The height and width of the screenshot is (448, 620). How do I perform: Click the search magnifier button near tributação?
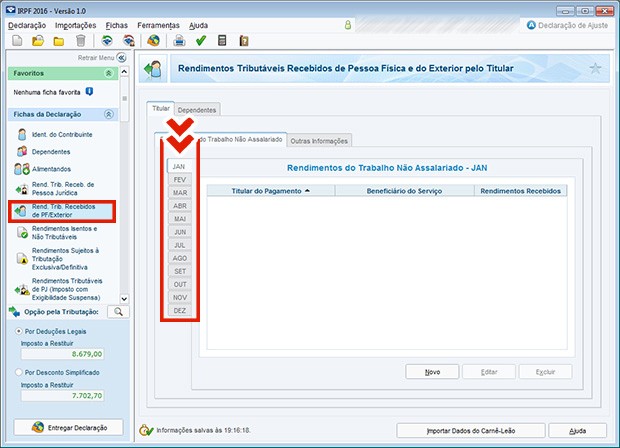point(118,312)
